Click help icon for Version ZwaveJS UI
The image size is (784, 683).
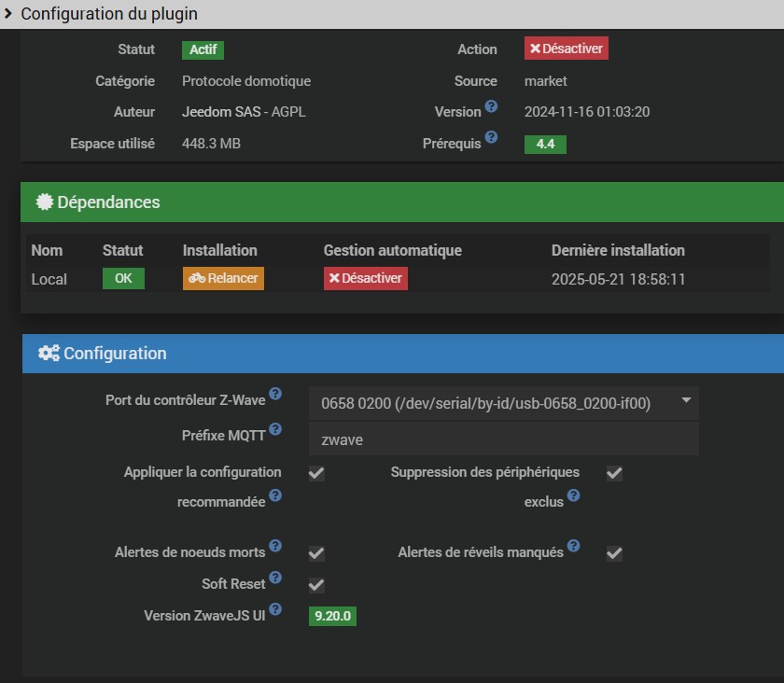tap(274, 611)
